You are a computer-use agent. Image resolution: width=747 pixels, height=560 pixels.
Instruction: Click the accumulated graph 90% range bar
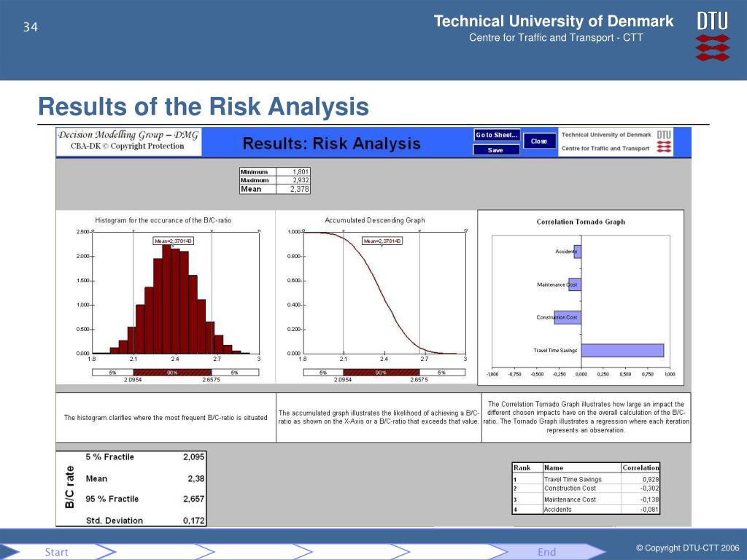381,373
